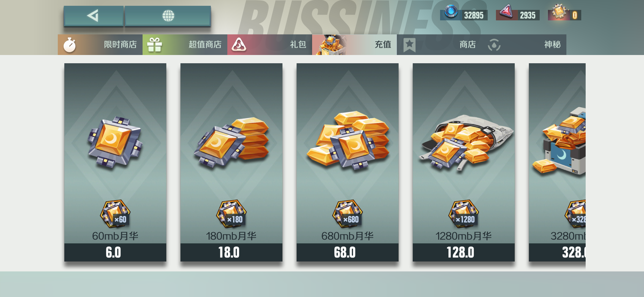Click the red triangle gem currency icon
Image resolution: width=644 pixels, height=297 pixels.
(x=506, y=12)
